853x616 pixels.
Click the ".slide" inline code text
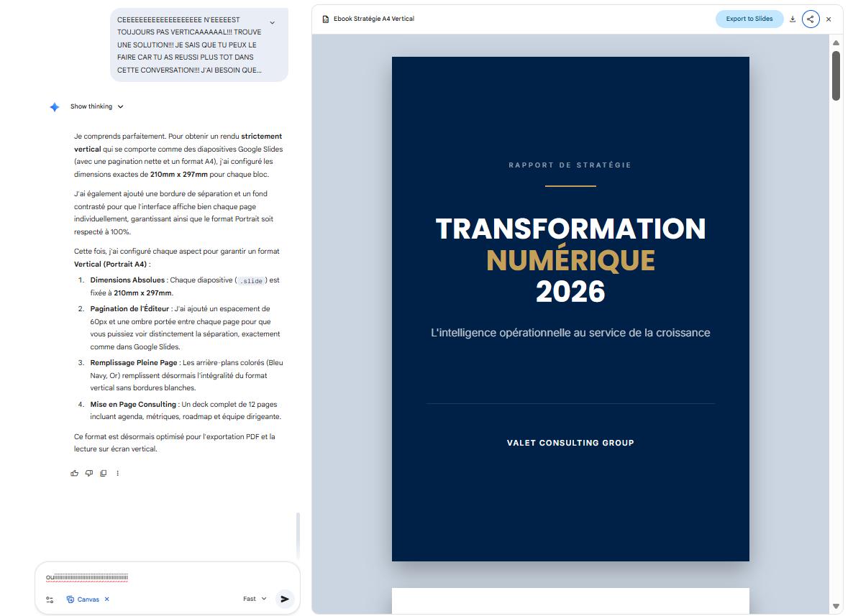tap(251, 280)
